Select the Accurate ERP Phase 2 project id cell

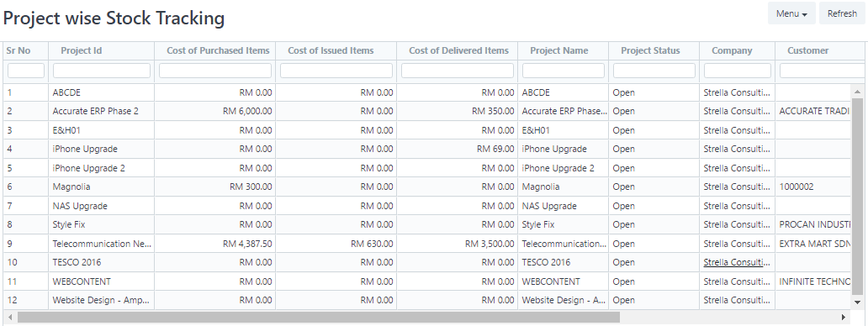[x=101, y=111]
